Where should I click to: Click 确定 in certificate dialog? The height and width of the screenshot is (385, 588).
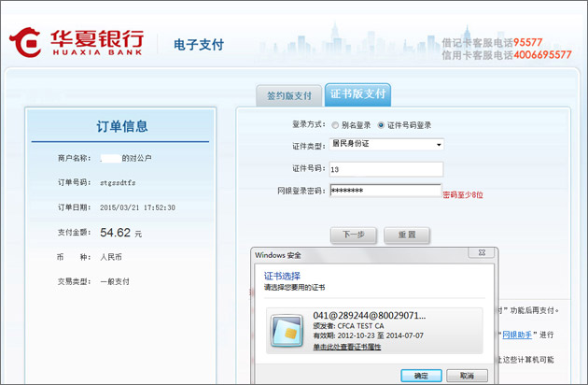[421, 376]
